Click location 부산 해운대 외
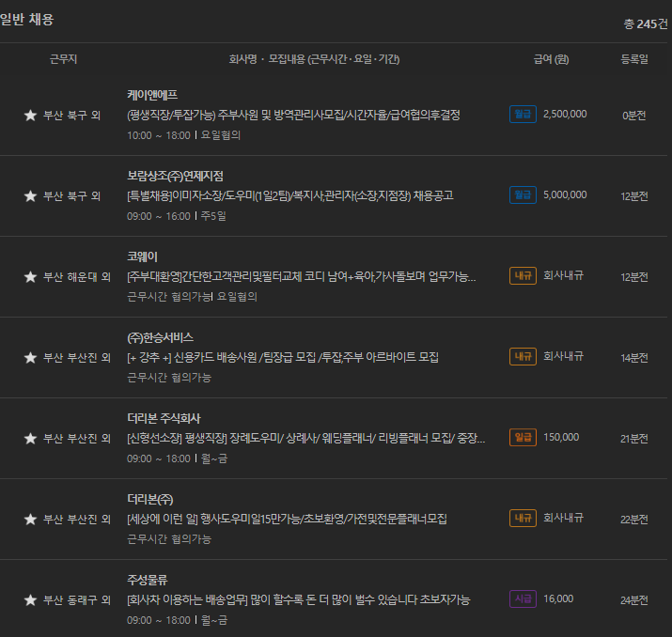Screen dimensions: 672x637 tap(77, 277)
